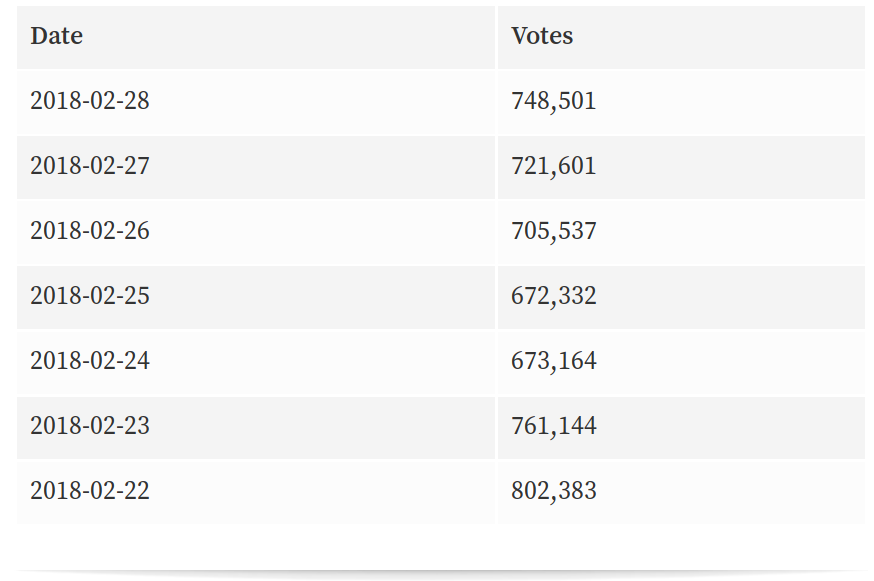
Task: Click the 2018-02-27 date cell
Action: [90, 166]
